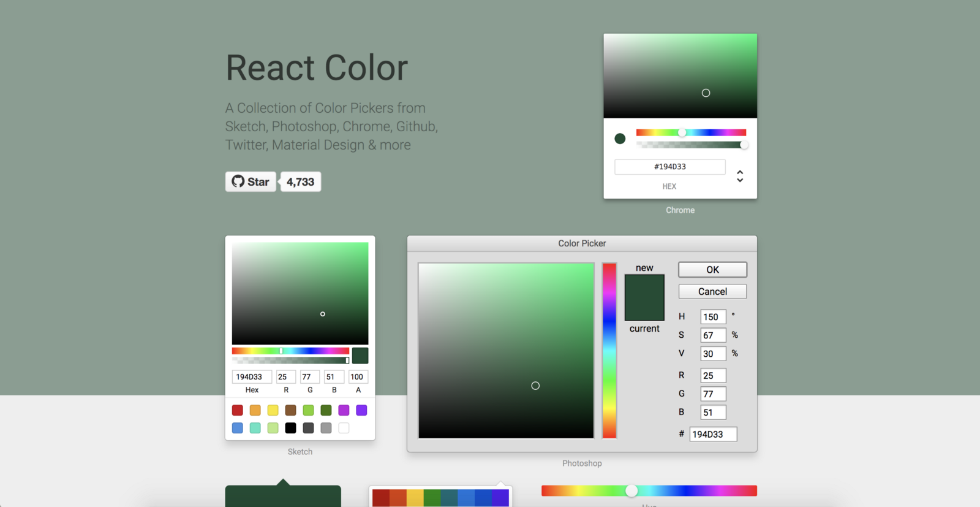The height and width of the screenshot is (507, 980).
Task: Click the Photoshop H value field
Action: (x=713, y=317)
